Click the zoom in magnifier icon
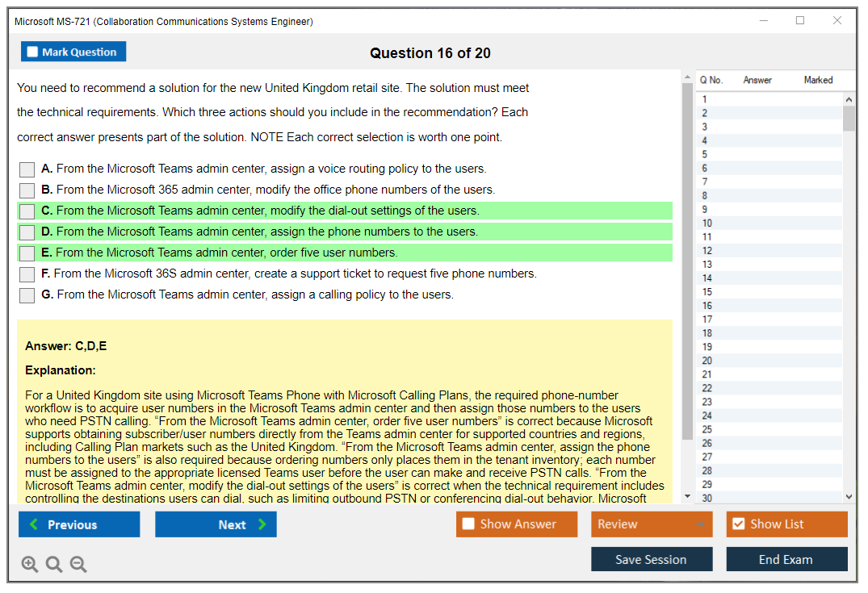868x593 pixels. (29, 564)
